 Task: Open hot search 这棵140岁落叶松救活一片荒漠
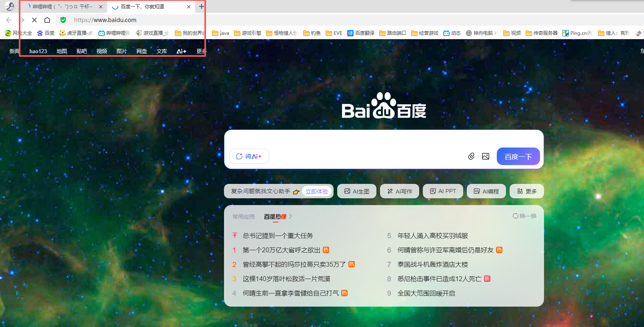click(286, 279)
